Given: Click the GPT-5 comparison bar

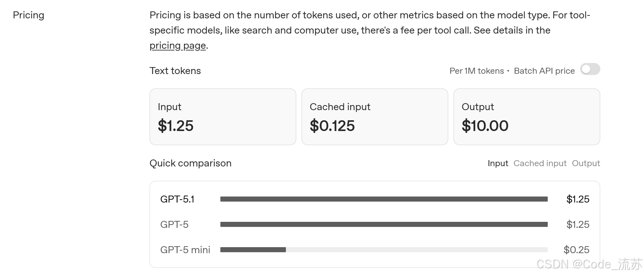Looking at the screenshot, I should (x=384, y=224).
